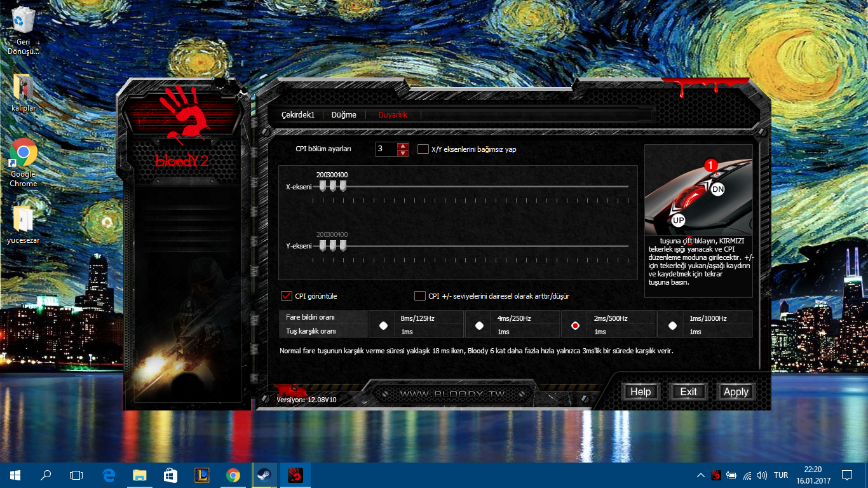Click the Versiyon: 12.08V10 text
868x488 pixels.
tap(306, 400)
